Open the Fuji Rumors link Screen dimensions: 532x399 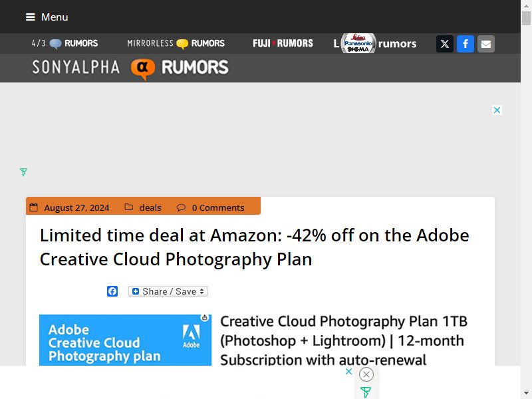283,43
